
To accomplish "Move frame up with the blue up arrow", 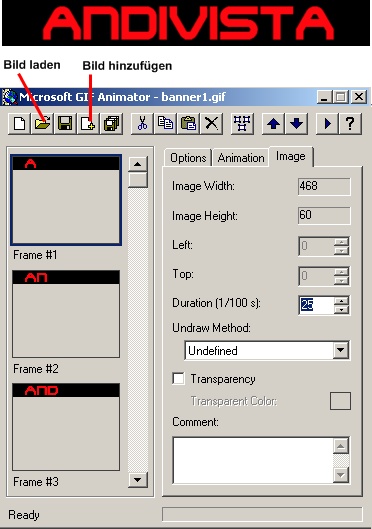I will pyautogui.click(x=273, y=123).
